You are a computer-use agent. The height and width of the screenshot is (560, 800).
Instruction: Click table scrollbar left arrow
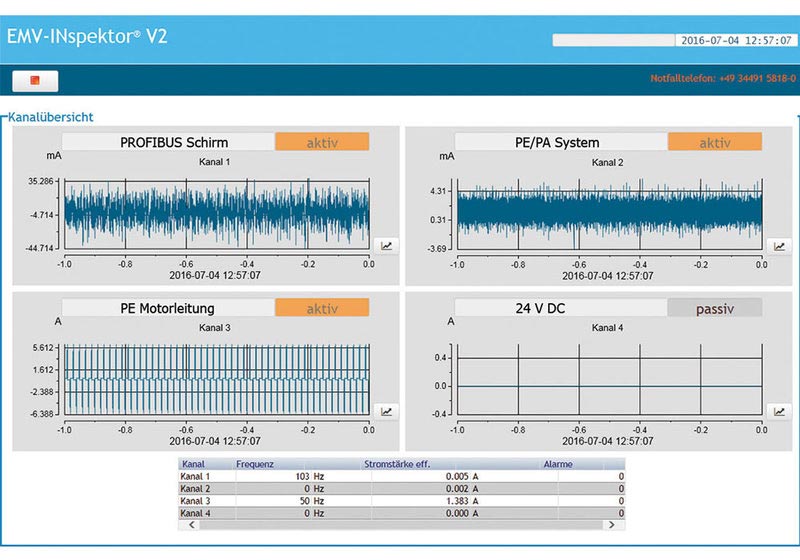pyautogui.click(x=192, y=525)
